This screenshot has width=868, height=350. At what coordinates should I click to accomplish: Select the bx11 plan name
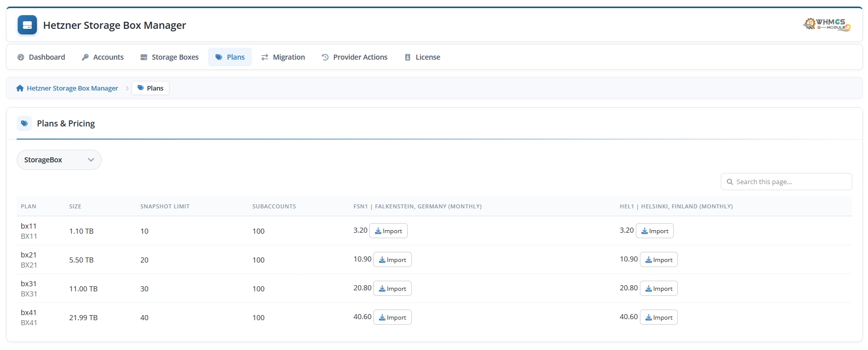coord(29,226)
